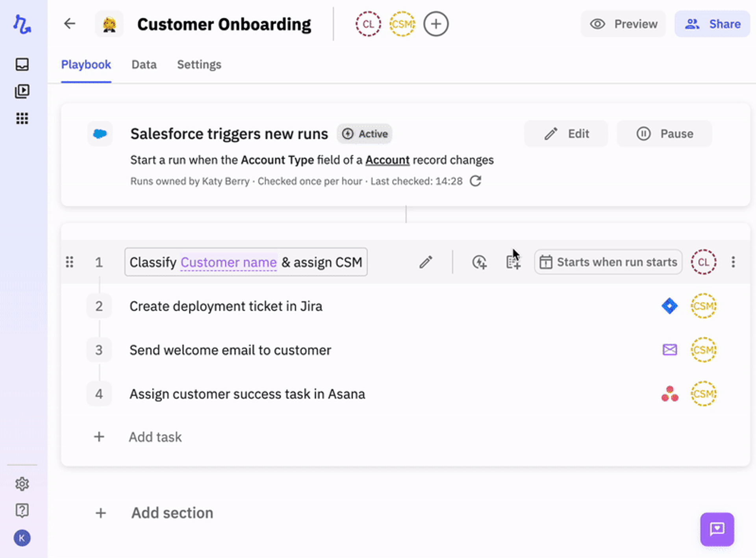The height and width of the screenshot is (558, 756).
Task: Click the Share button
Action: (x=712, y=24)
